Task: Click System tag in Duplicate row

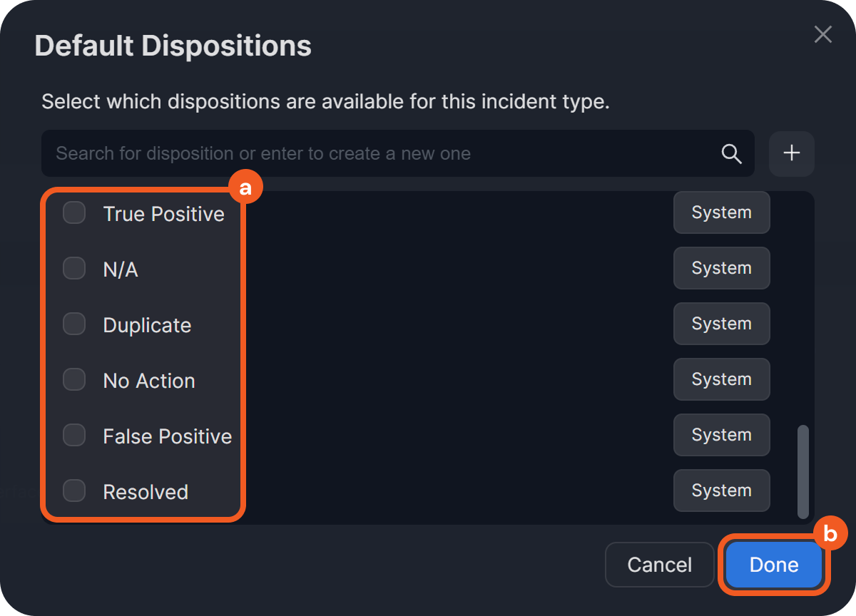Action: tap(721, 324)
